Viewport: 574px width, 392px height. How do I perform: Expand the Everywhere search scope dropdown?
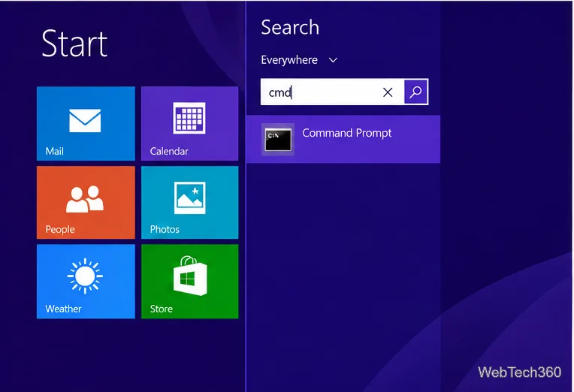pyautogui.click(x=299, y=60)
